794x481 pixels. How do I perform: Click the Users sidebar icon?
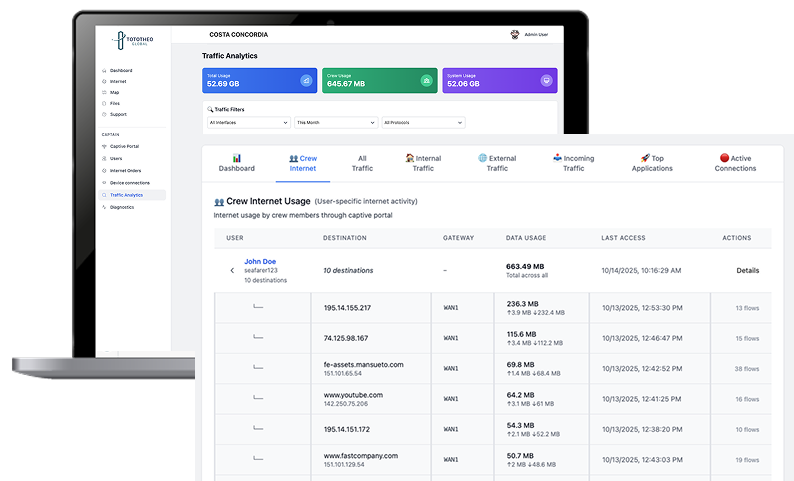tap(104, 158)
